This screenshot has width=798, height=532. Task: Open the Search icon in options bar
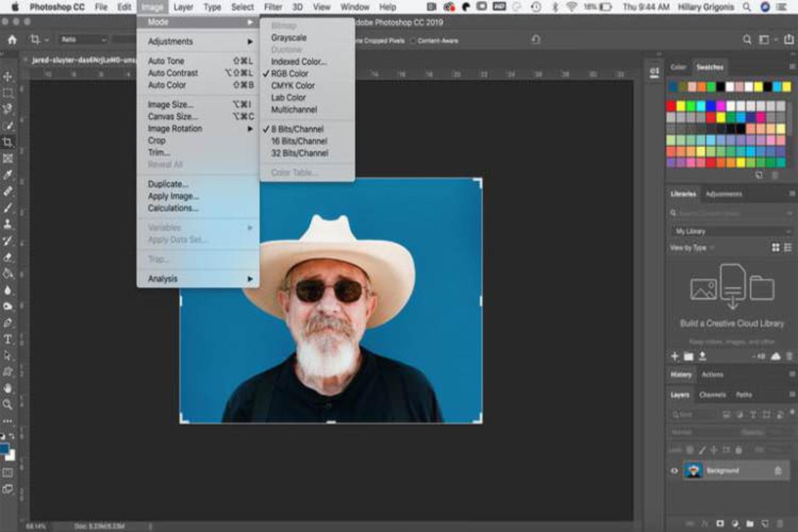747,40
